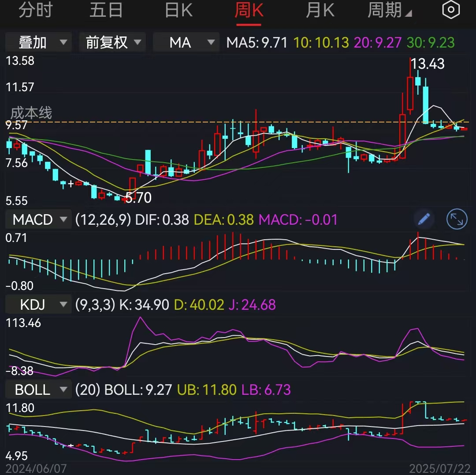The width and height of the screenshot is (476, 475).
Task: Click the MA 20: 9.27 value
Action: coord(378,42)
